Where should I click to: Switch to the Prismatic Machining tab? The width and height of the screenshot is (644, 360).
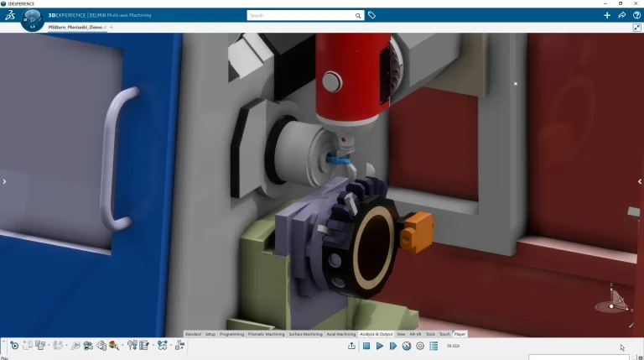pyautogui.click(x=267, y=334)
